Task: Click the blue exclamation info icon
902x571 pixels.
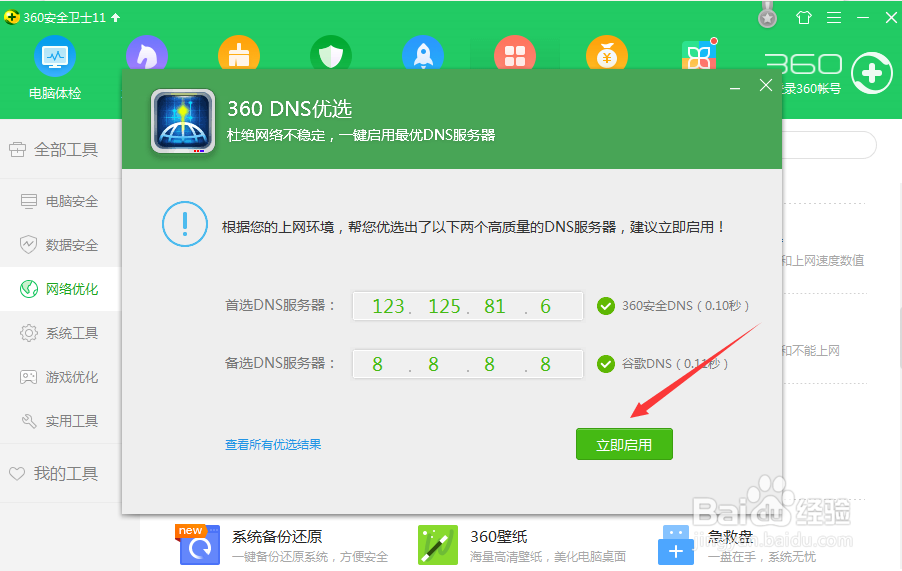Action: (185, 224)
